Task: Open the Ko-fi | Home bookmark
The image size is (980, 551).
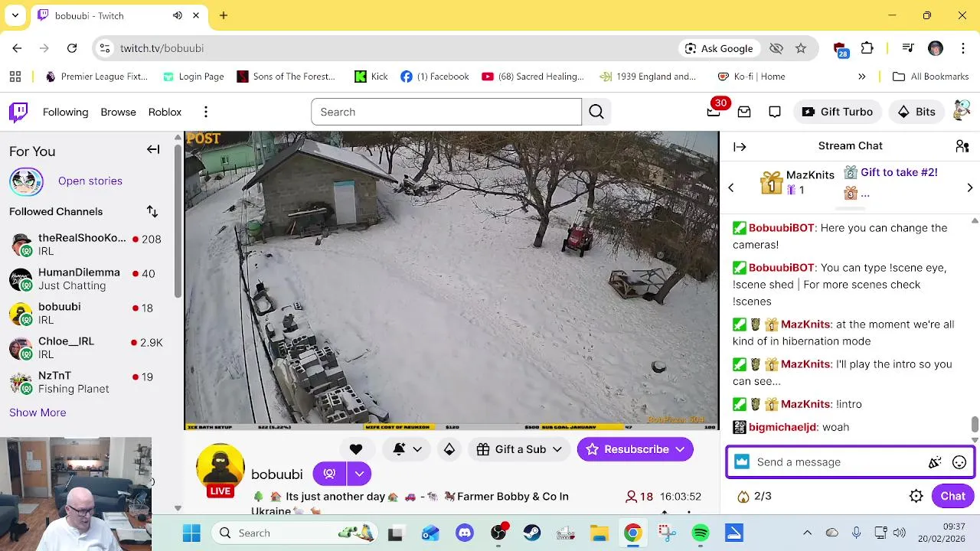Action: pos(752,77)
